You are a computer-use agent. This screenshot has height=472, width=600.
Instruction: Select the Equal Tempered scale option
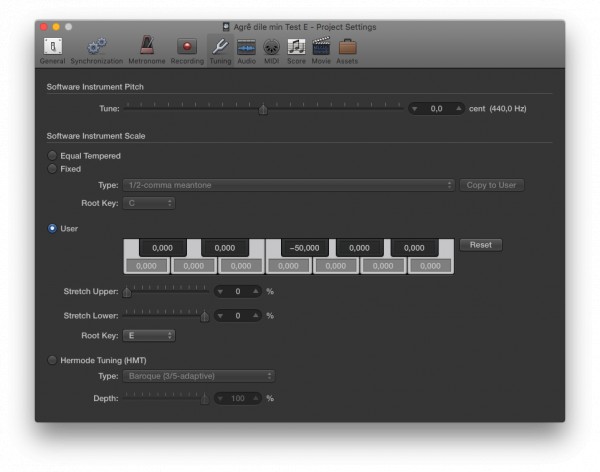(x=52, y=155)
